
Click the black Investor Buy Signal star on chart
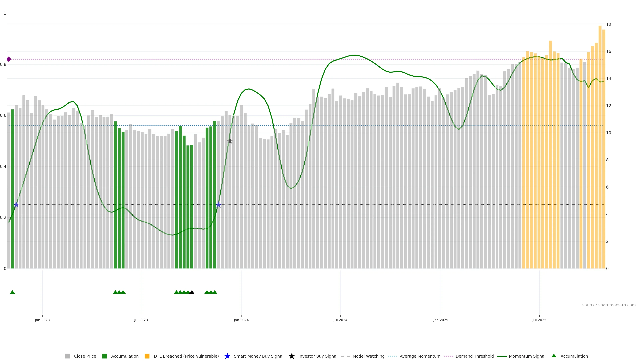[x=230, y=141]
